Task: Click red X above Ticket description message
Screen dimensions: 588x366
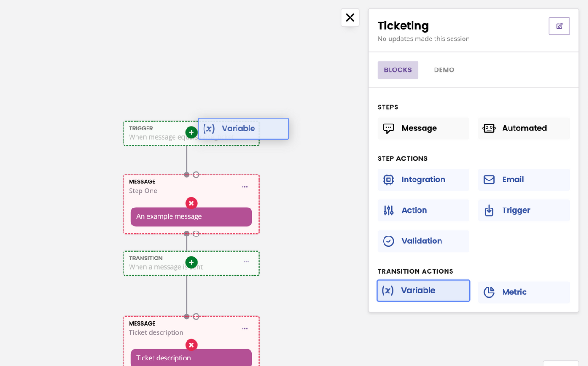Action: (191, 345)
